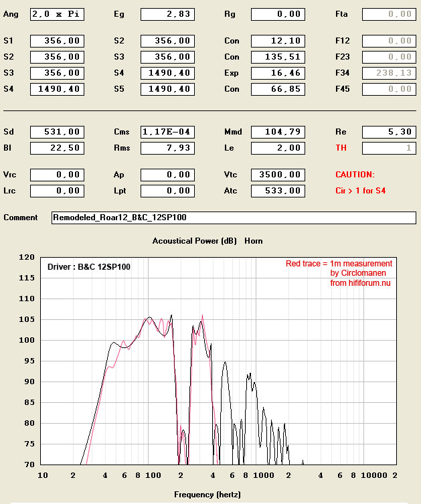
Task: Click the TH field showing 1
Action: 389,148
